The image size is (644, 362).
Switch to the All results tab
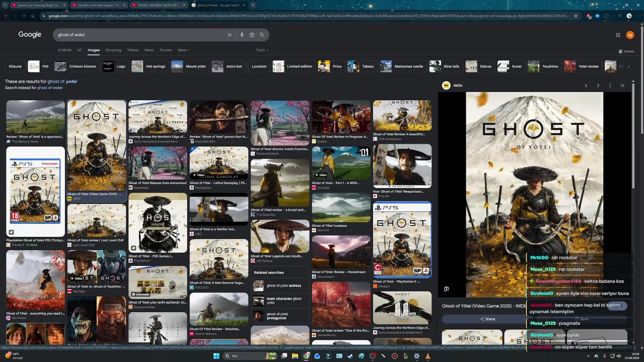pos(79,50)
